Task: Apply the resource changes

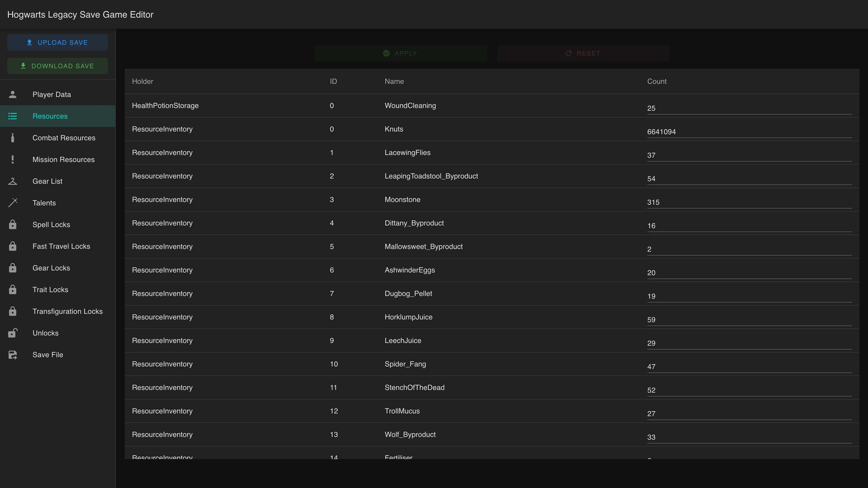Action: (401, 53)
